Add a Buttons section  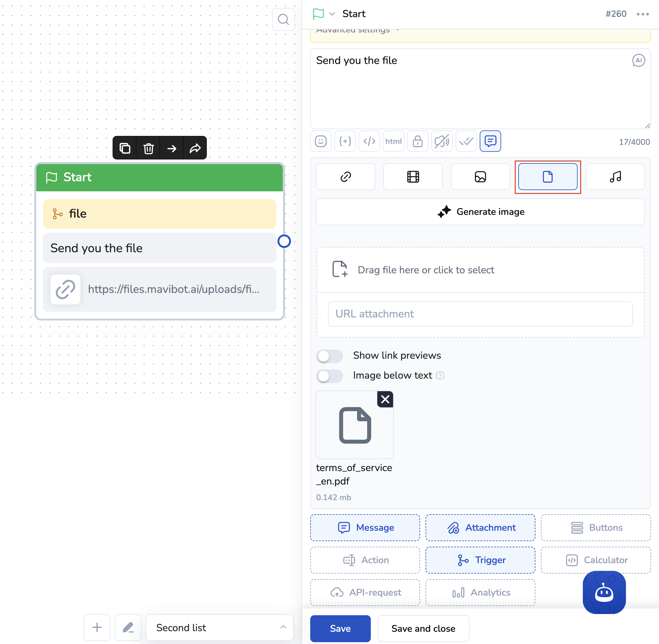click(596, 527)
